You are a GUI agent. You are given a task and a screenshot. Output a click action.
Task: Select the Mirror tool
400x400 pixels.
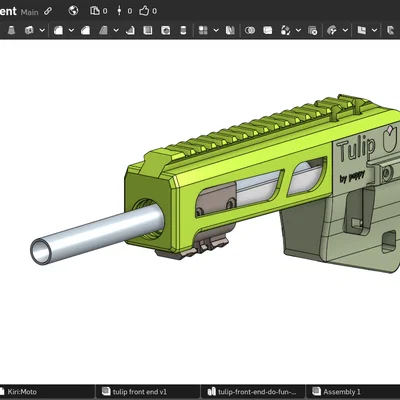[x=230, y=30]
